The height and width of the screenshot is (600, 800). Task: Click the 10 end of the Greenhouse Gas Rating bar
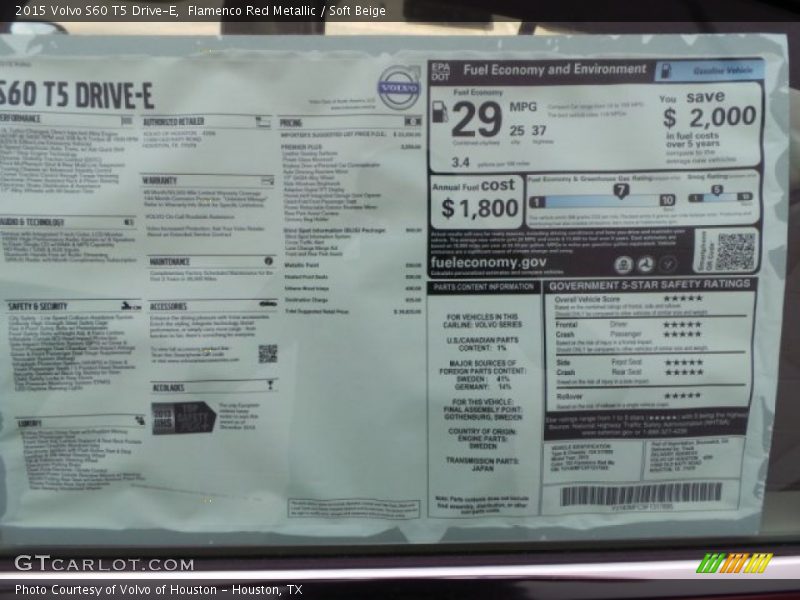pyautogui.click(x=666, y=201)
